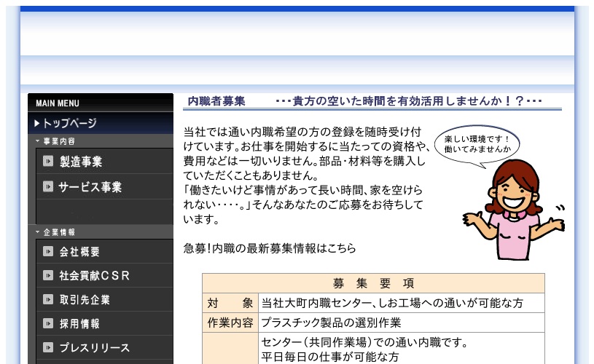Click the MAIN MENU header bar
The width and height of the screenshot is (594, 364).
click(x=101, y=103)
